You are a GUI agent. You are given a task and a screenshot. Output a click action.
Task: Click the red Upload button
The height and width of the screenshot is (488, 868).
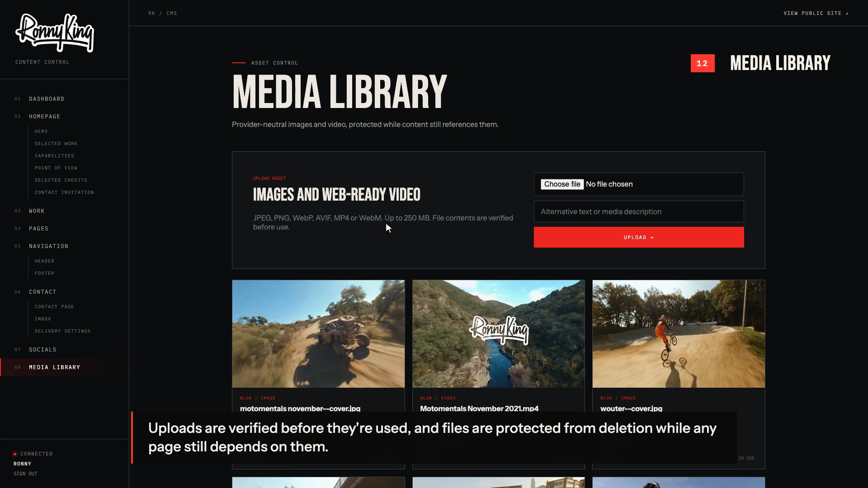point(639,237)
